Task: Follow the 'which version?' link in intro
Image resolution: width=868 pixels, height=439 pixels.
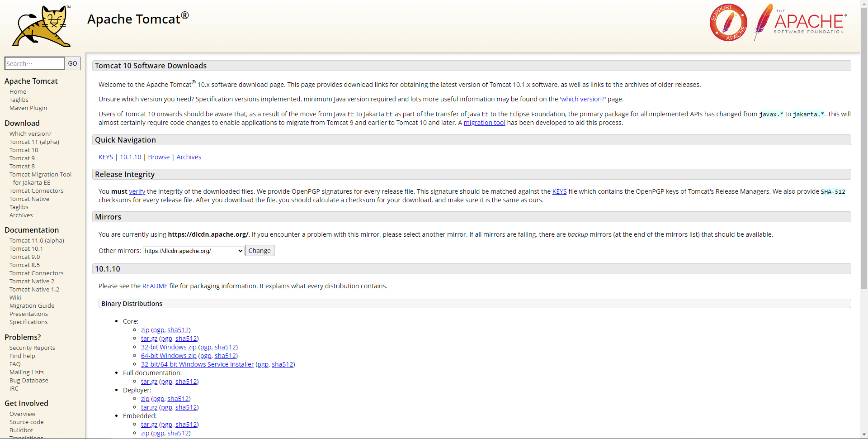Action: coord(583,99)
